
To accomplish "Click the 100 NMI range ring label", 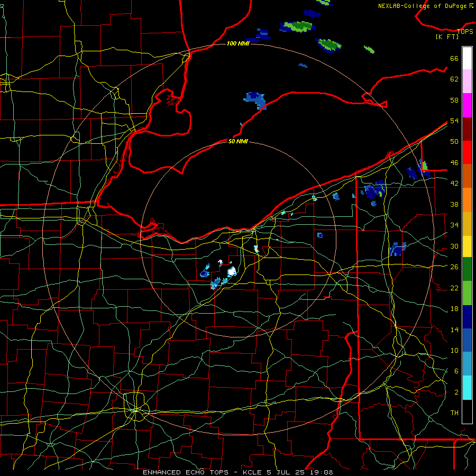I will coord(238,43).
